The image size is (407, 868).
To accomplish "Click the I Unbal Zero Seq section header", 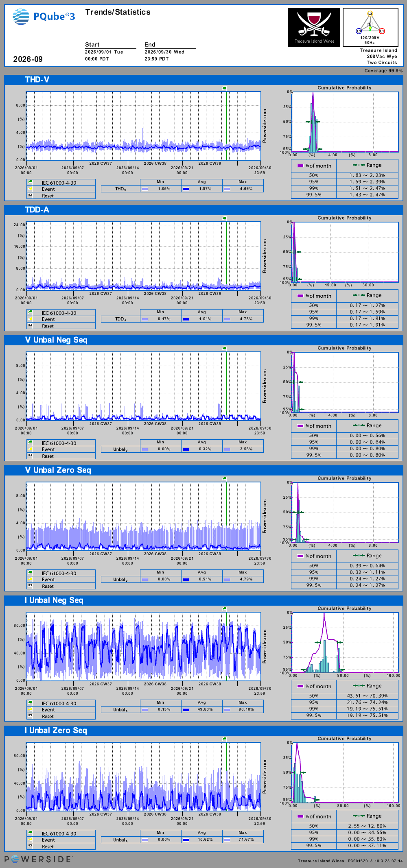I will (x=203, y=731).
